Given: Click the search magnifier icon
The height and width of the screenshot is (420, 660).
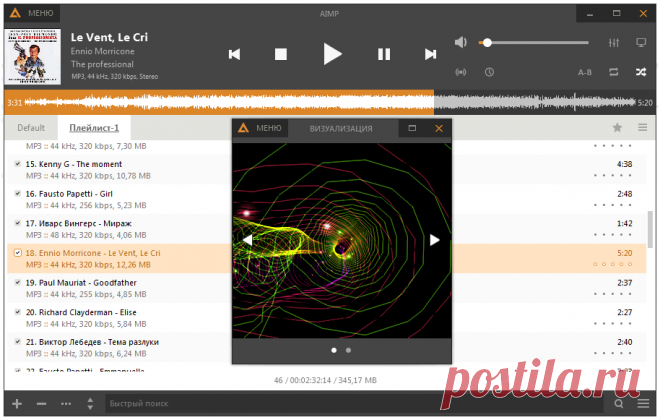Looking at the screenshot, I should pyautogui.click(x=618, y=404).
